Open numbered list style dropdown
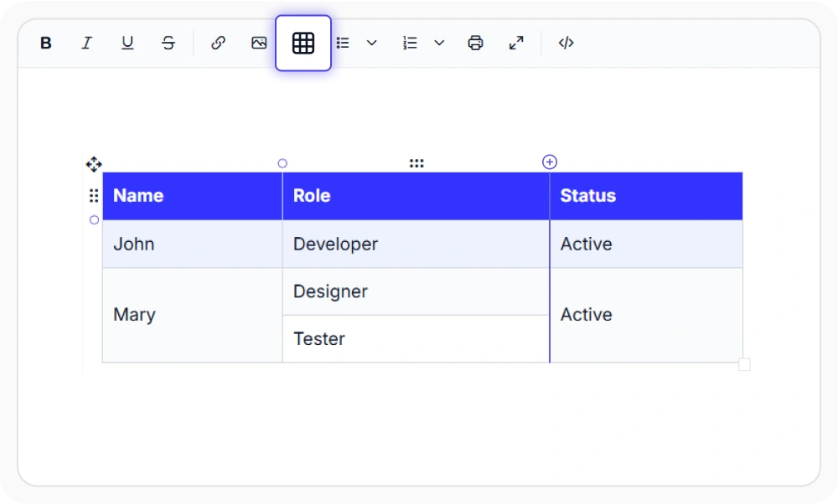The height and width of the screenshot is (504, 838). click(439, 43)
